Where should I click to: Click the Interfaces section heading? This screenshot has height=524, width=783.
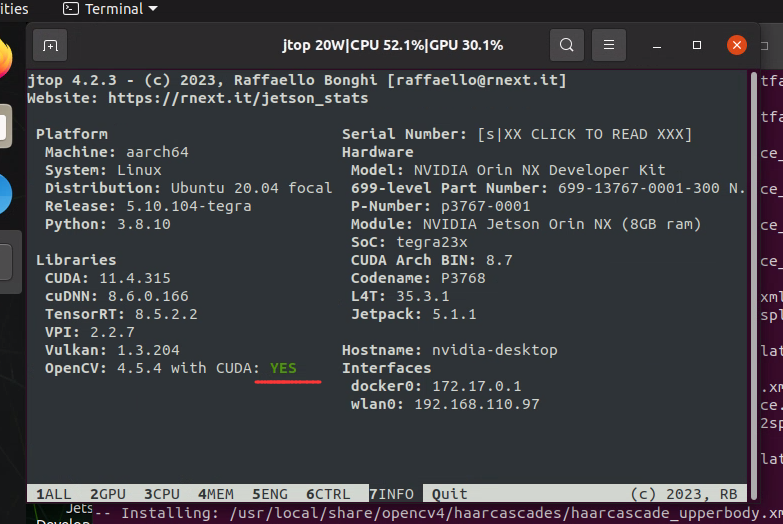tap(387, 368)
